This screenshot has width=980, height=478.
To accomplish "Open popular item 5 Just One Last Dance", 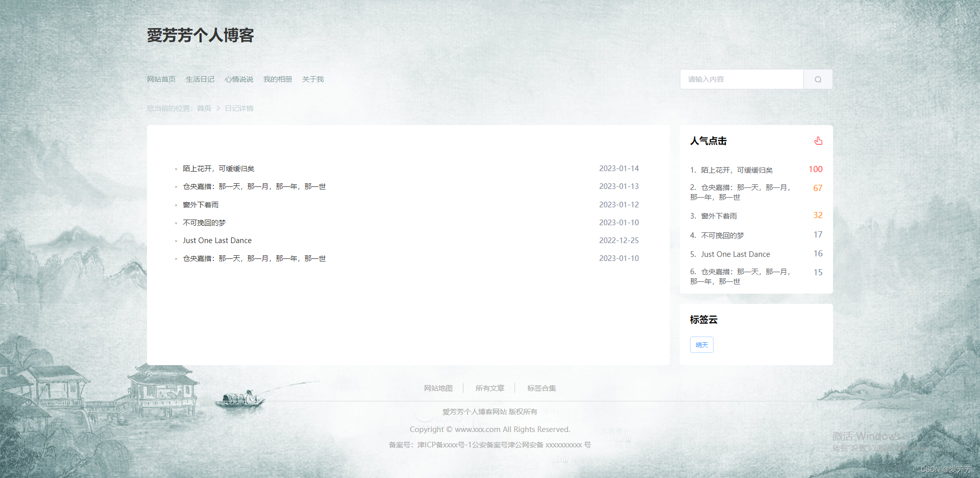I will tap(735, 254).
